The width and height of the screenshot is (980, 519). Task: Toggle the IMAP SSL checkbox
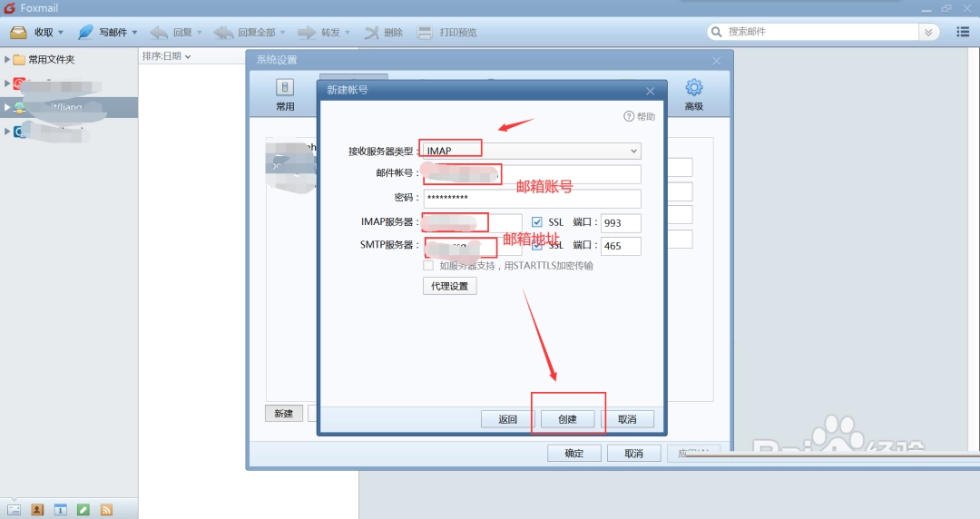click(x=537, y=222)
